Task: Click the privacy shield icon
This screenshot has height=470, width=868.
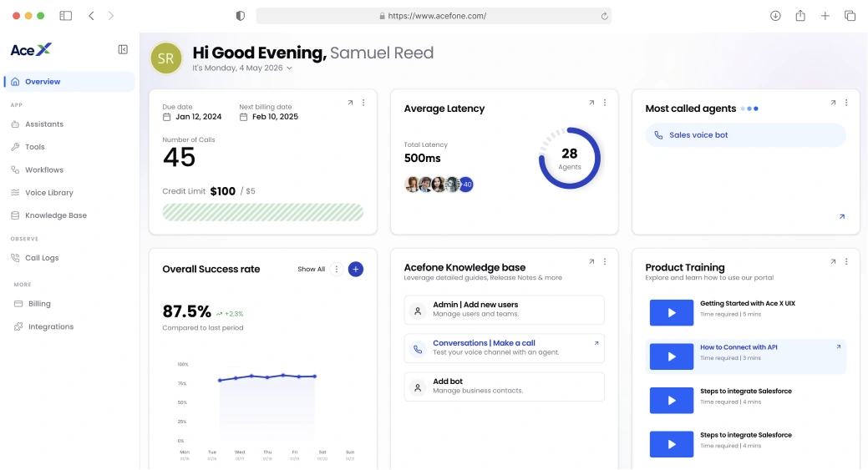Action: 241,16
